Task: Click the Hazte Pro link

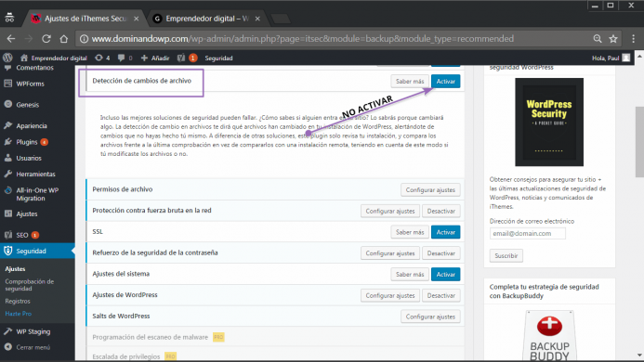Action: coord(18,314)
